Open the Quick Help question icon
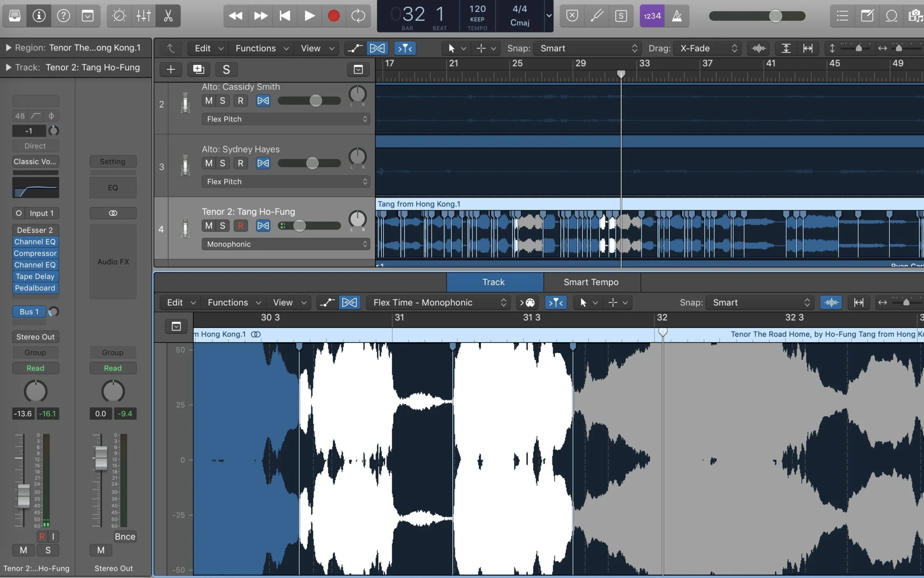Image resolution: width=924 pixels, height=578 pixels. [63, 16]
